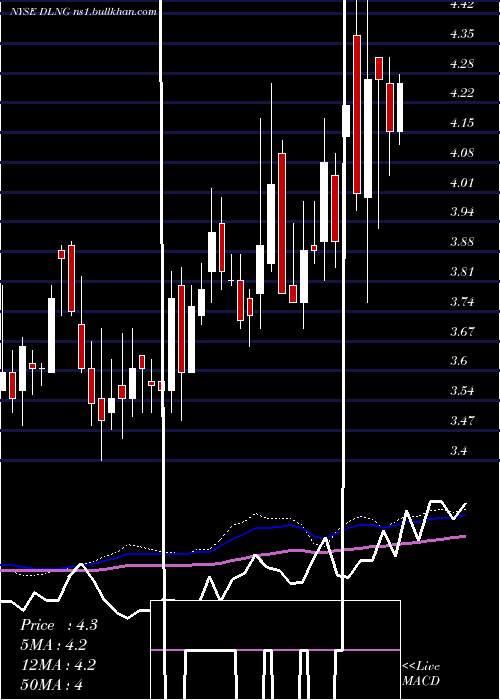Click the 3.4 price axis label
This screenshot has height=700, width=500.
[x=459, y=450]
